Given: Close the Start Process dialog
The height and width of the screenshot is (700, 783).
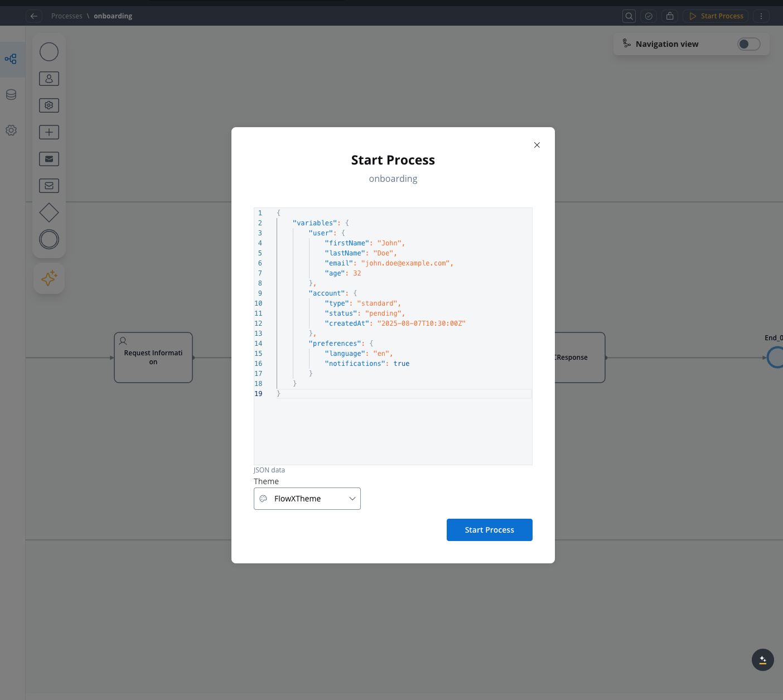Looking at the screenshot, I should [537, 145].
